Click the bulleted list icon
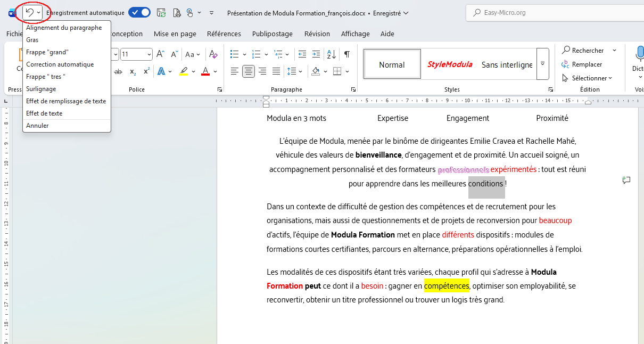 234,54
